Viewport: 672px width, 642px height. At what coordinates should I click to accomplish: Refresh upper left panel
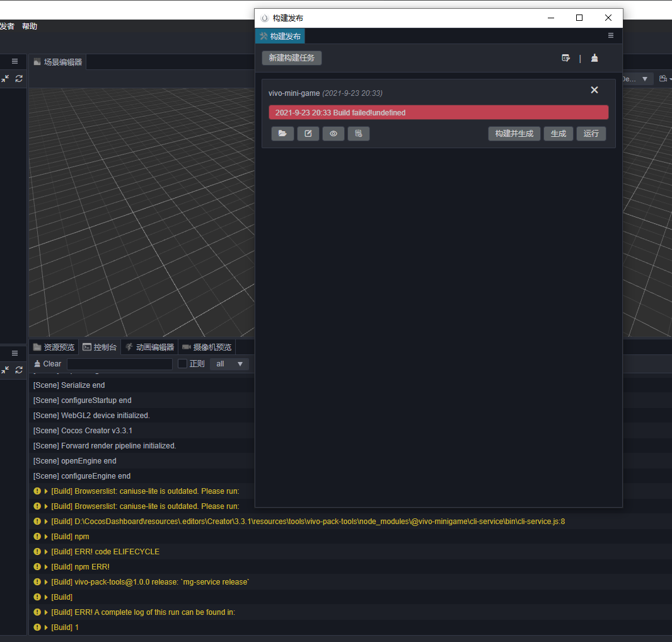(x=19, y=78)
